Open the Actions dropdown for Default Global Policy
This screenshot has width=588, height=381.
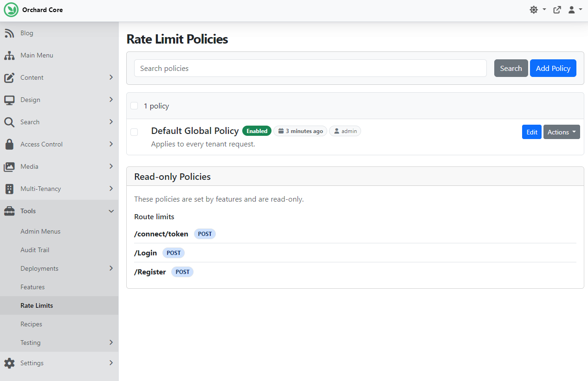pos(562,132)
